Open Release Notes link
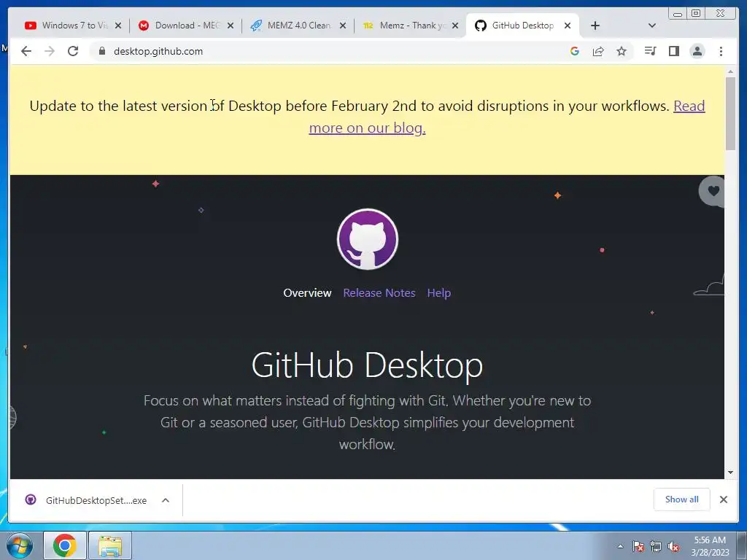747x560 pixels. coord(379,293)
